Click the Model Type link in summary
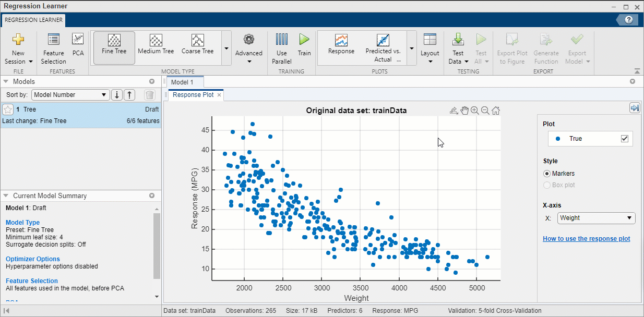This screenshot has width=644, height=317. tap(22, 223)
